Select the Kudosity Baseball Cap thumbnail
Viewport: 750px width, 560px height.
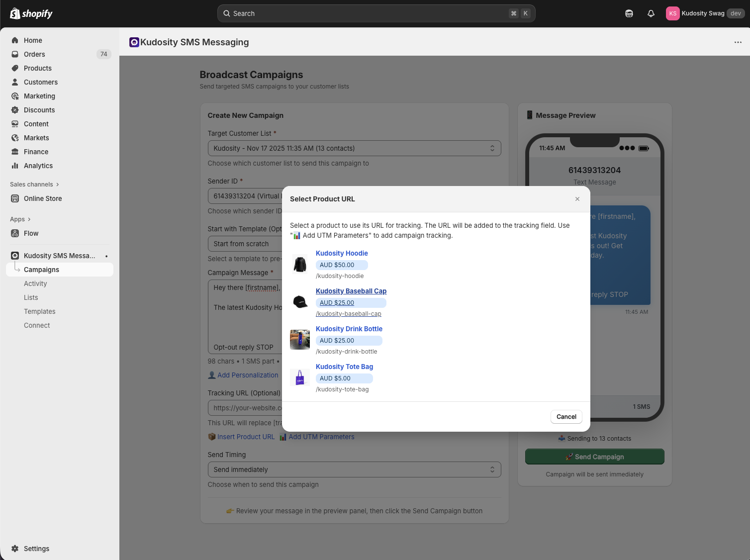pyautogui.click(x=300, y=302)
